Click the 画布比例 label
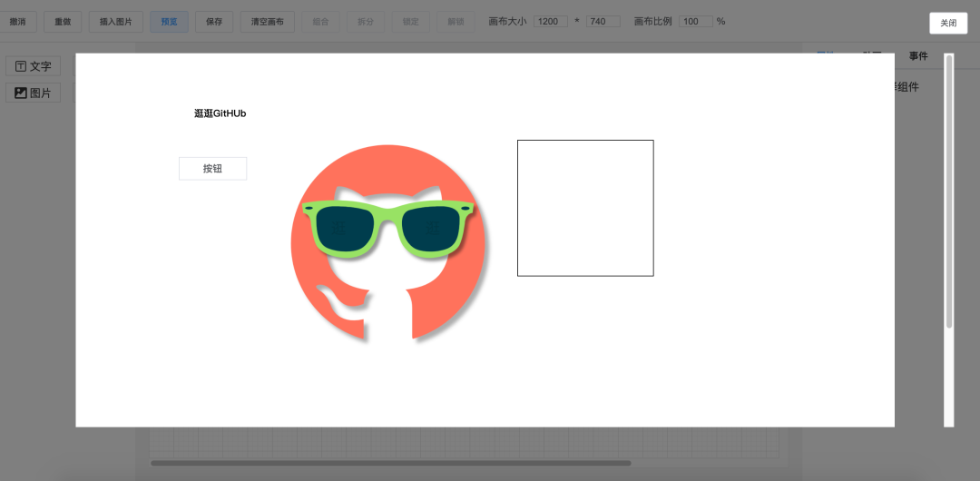 tap(652, 21)
